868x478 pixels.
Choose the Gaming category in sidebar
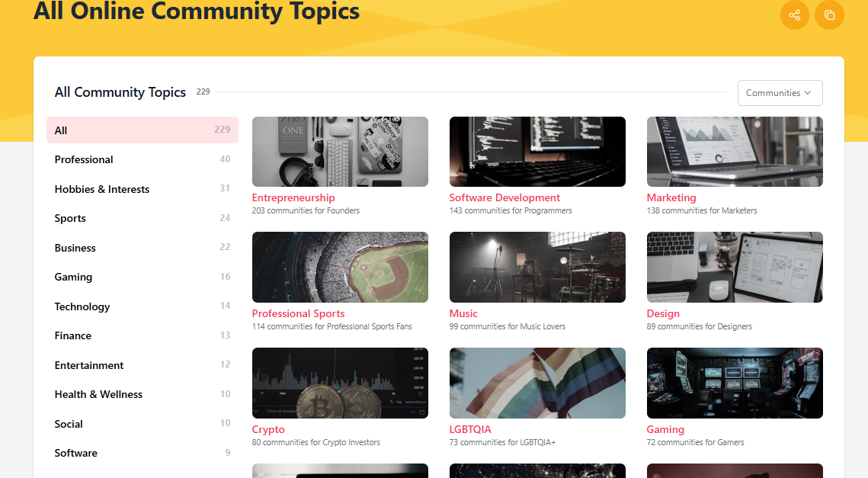click(x=143, y=277)
